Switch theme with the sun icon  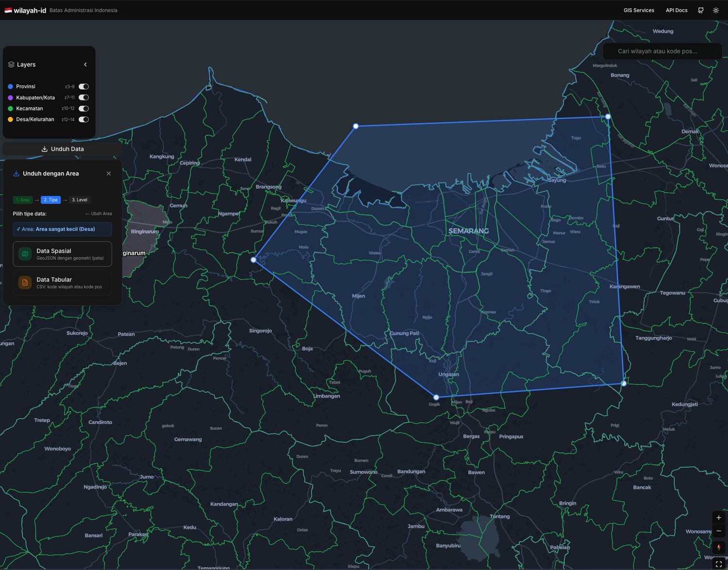pos(716,10)
